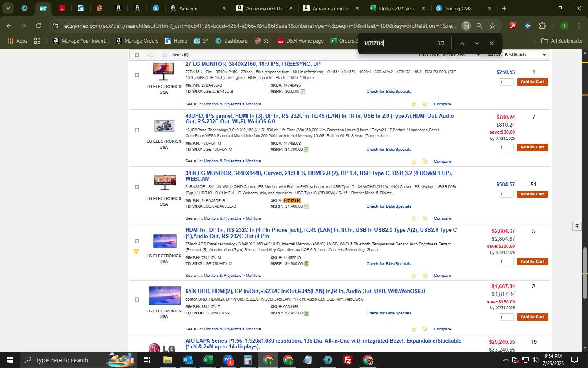The width and height of the screenshot is (588, 368).
Task: Open the notification center icon
Action: coord(575,360)
